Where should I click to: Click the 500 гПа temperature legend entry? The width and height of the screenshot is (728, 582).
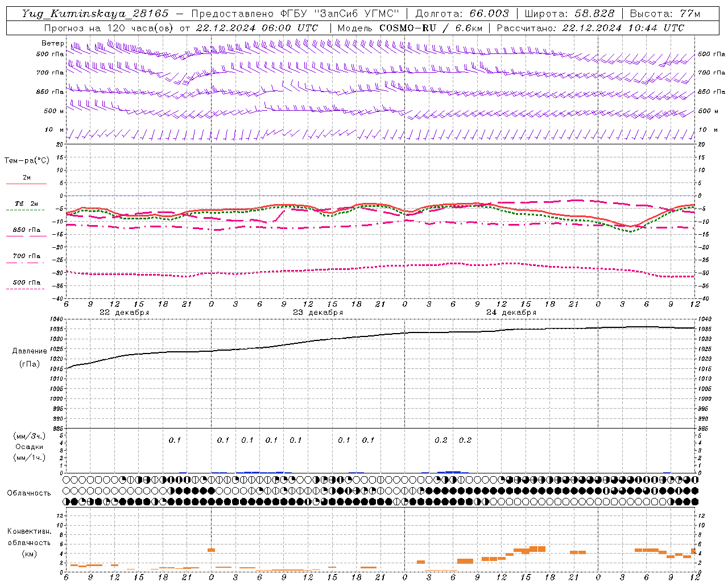click(x=27, y=282)
